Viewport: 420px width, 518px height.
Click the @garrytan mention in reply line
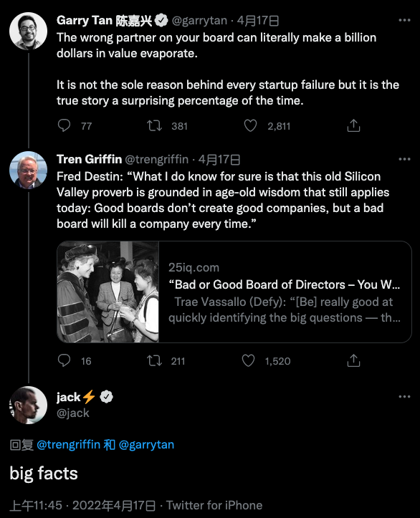click(146, 445)
